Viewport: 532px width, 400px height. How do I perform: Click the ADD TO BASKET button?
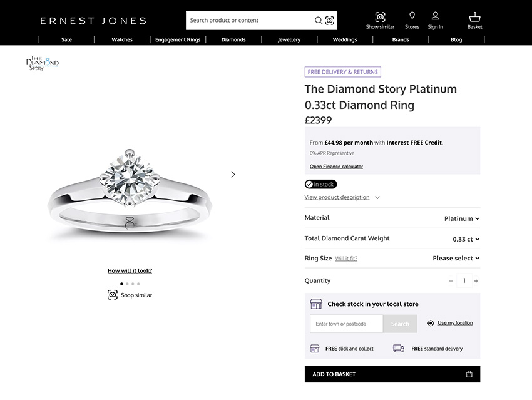[392, 374]
